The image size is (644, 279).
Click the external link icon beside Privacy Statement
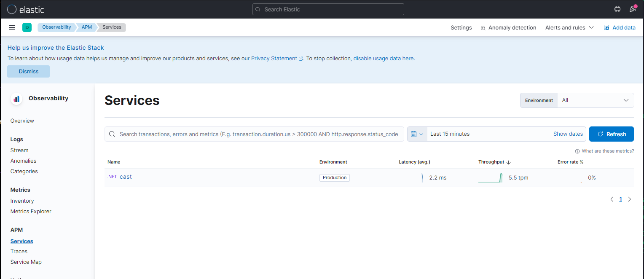[x=301, y=59]
